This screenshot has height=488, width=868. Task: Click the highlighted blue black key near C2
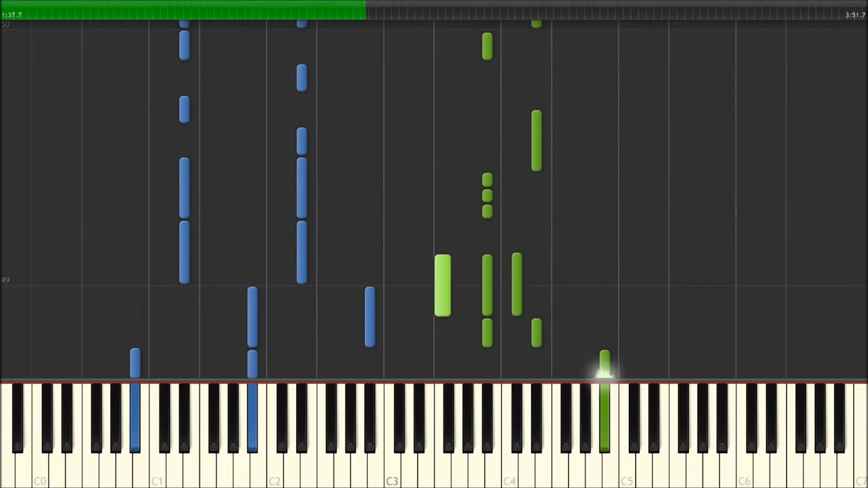click(252, 418)
